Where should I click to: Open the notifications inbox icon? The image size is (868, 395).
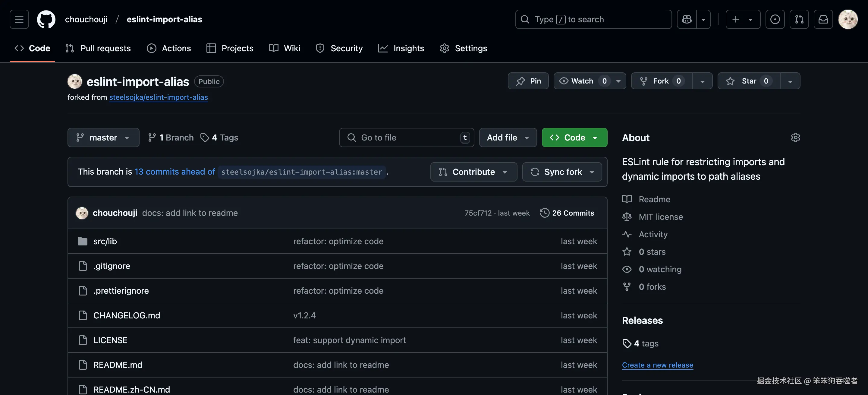[823, 19]
